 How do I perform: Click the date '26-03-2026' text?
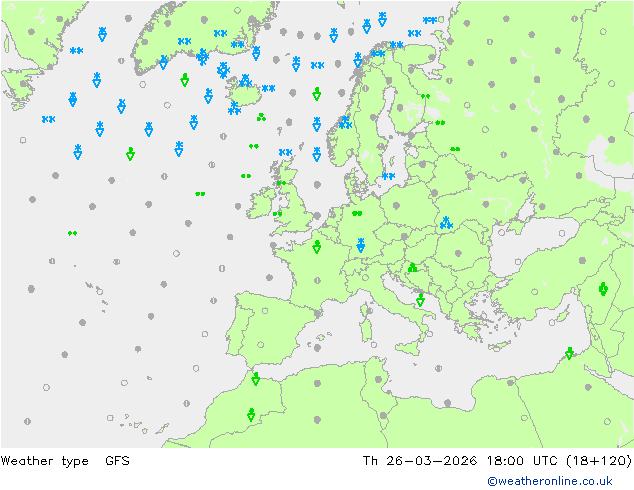pos(431,460)
